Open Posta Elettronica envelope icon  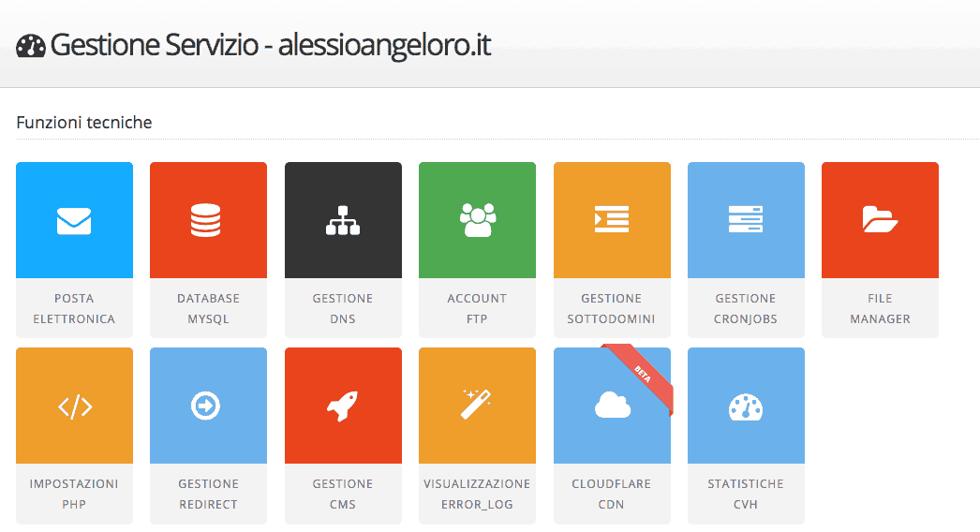pos(74,221)
